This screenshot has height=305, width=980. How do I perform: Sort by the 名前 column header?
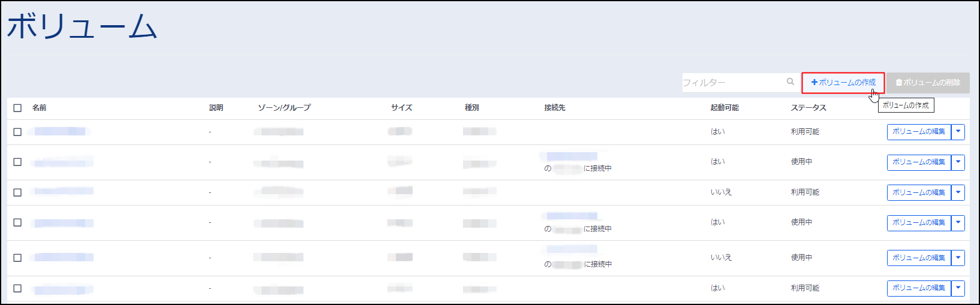coord(39,108)
